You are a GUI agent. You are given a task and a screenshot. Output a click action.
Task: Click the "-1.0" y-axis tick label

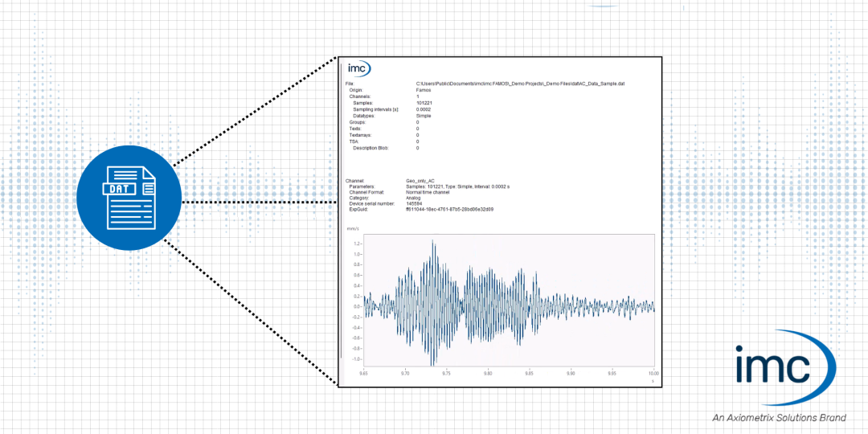click(357, 358)
